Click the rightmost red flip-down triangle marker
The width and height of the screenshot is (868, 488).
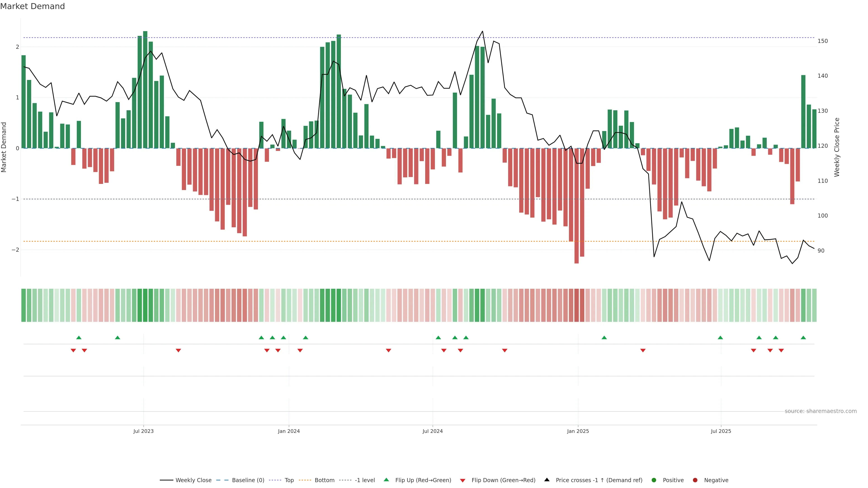click(x=781, y=351)
